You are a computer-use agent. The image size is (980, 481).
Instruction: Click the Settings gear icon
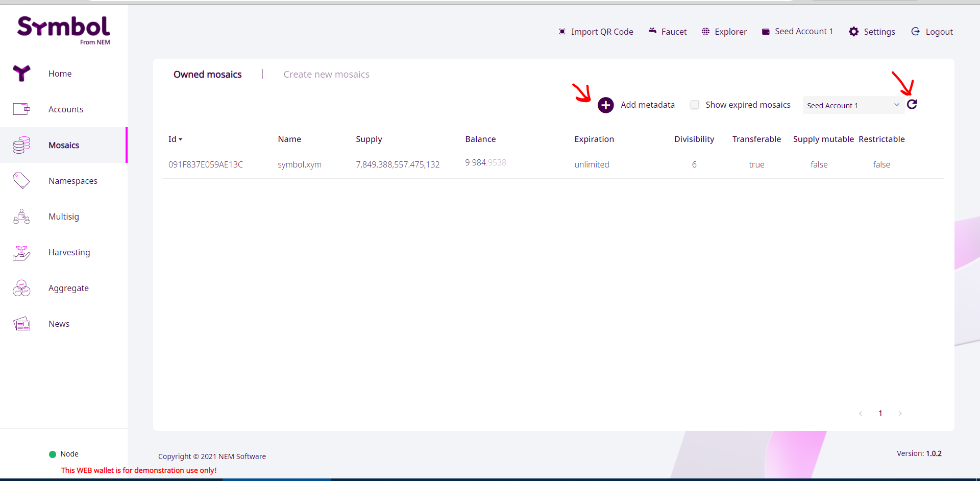[x=853, y=32]
